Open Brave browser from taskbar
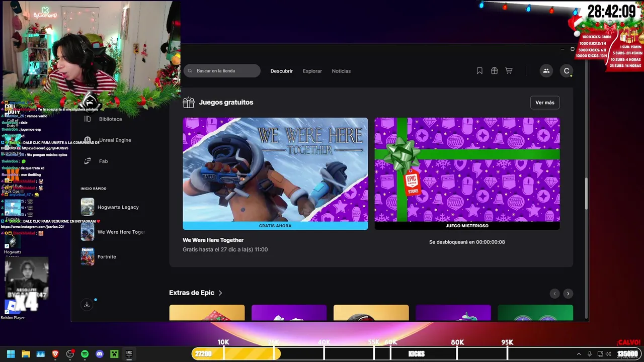Screen dimensions: 644x362 point(55,354)
